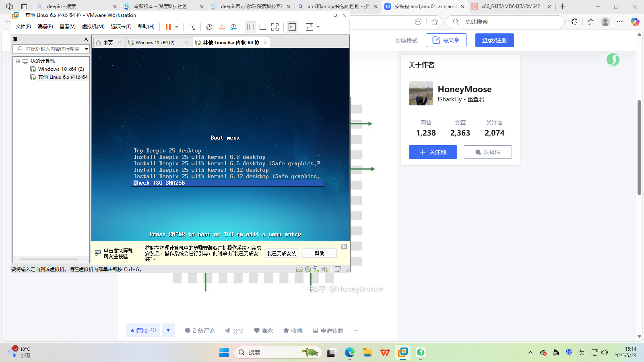Pause the VM with the orange pause button

(168, 27)
